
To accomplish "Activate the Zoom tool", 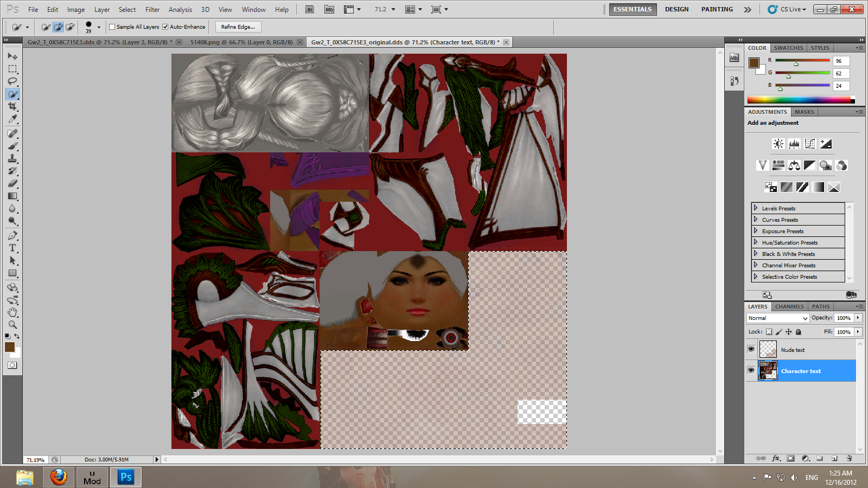I will 12,325.
